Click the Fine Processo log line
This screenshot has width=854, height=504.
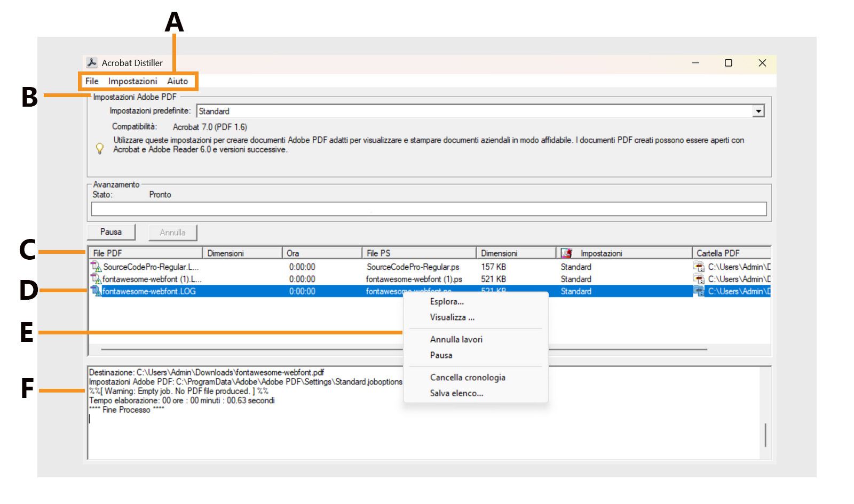[x=127, y=410]
